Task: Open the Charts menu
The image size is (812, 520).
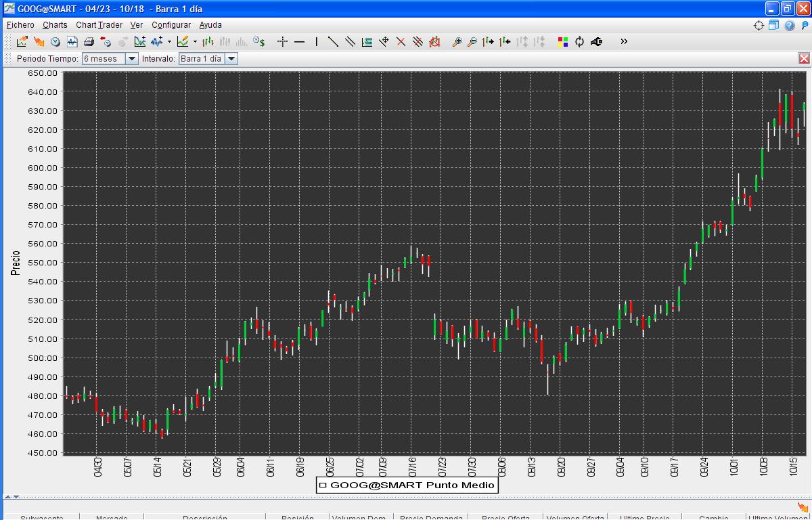Action: (55, 25)
